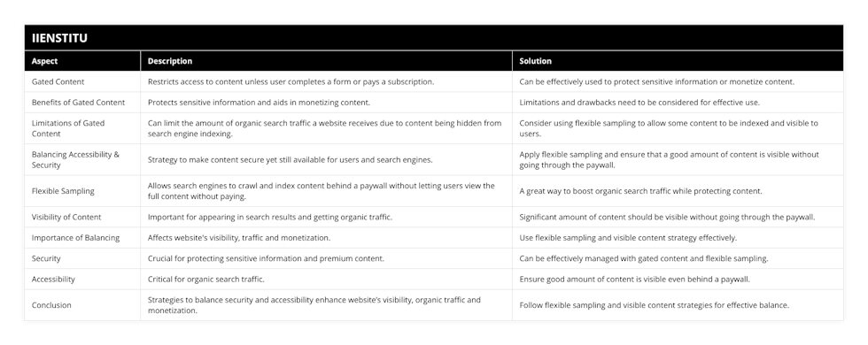Click 'Crucial for protecting sensitive information' description
This screenshot has width=868, height=345.
pos(266,258)
